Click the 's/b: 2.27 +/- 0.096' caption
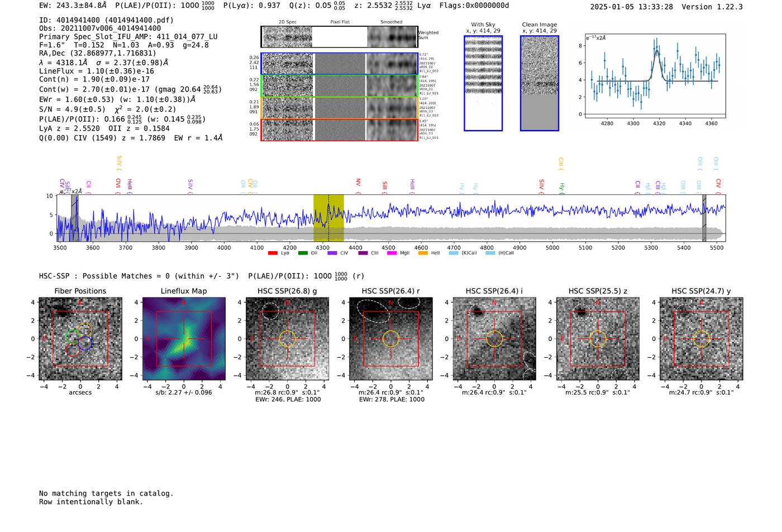The image size is (782, 532). point(184,392)
